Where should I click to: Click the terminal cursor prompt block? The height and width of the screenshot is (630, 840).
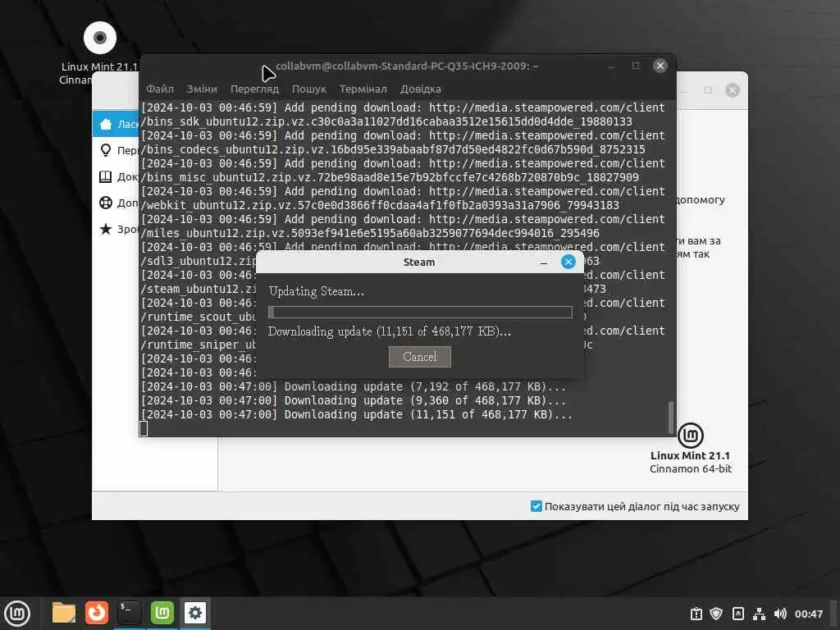pos(144,428)
